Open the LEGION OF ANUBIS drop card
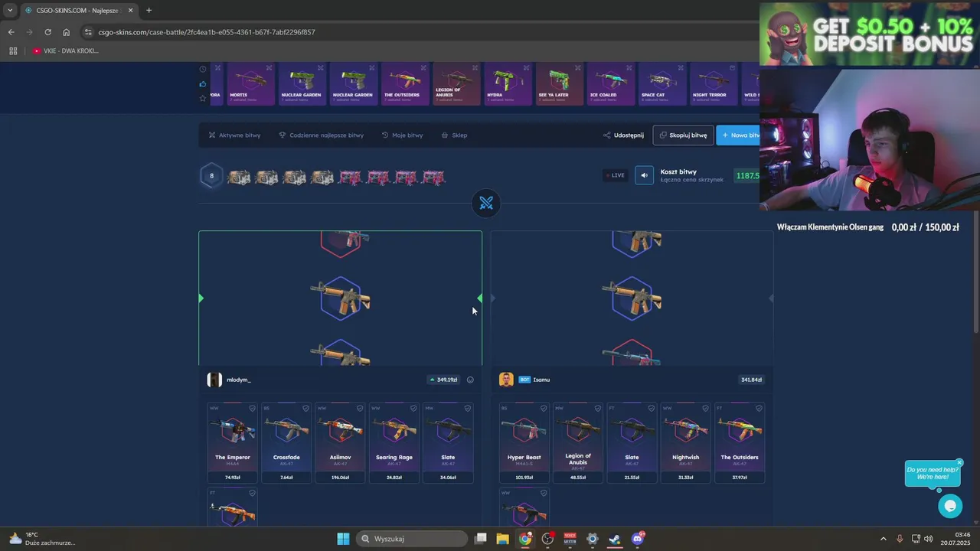Viewport: 980px width, 551px height. coord(456,83)
